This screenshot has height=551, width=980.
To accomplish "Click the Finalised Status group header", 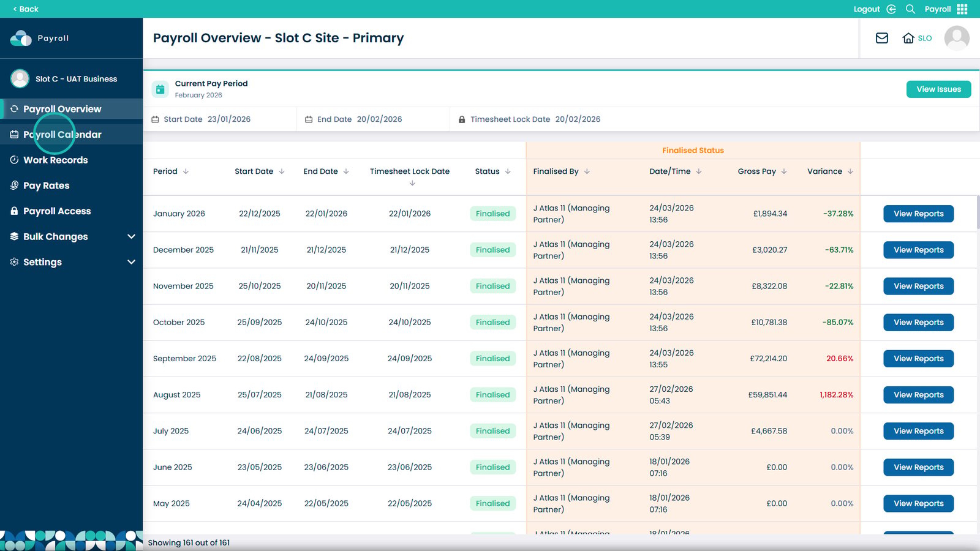I will (x=693, y=150).
